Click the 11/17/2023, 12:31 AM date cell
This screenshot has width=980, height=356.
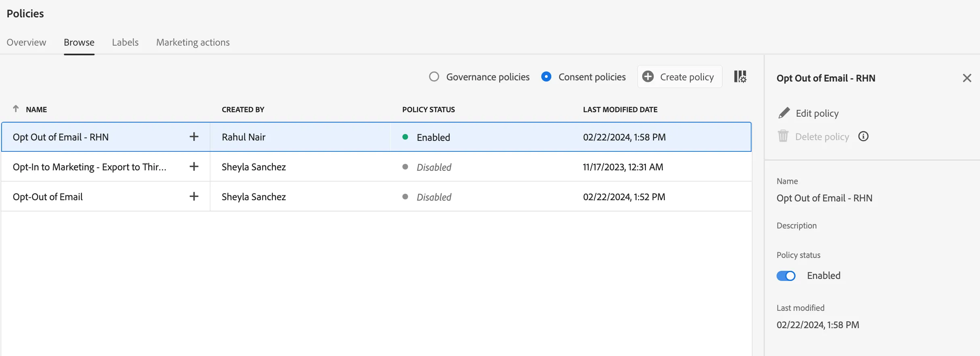[x=623, y=167]
